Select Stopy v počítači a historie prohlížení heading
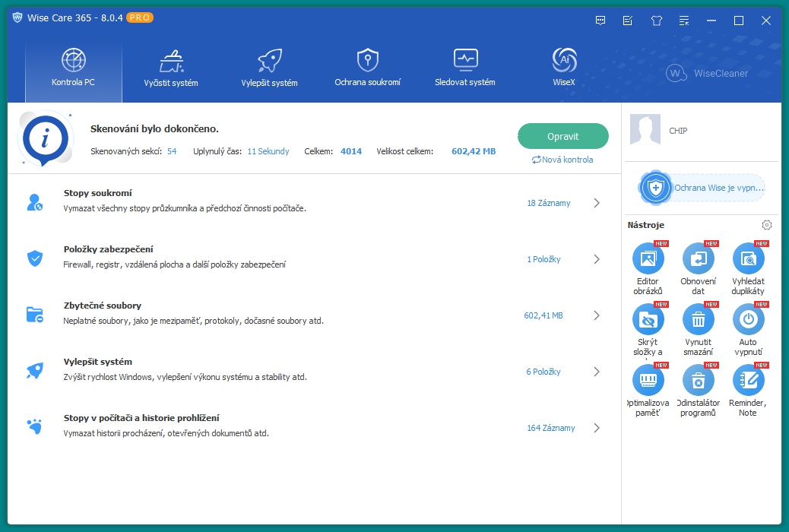The image size is (789, 532). 141,418
